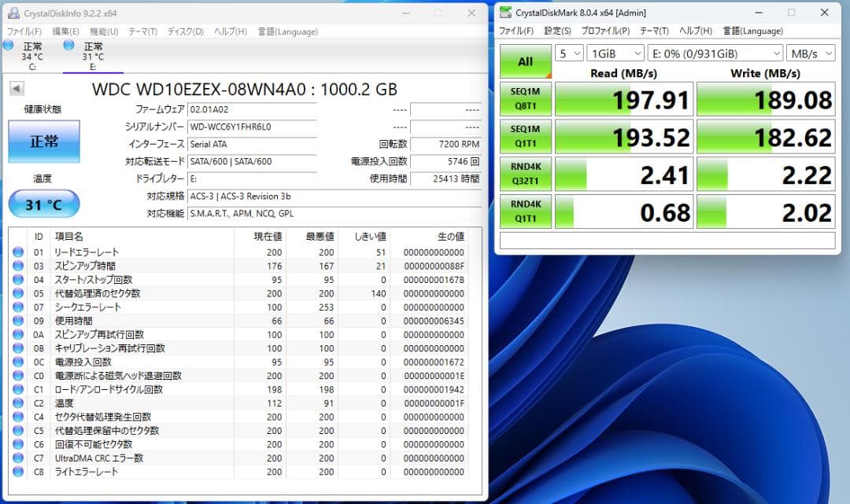Viewport: 850px width, 504px height.
Task: Click the back navigation arrow in CrystalDiskInfo
Action: [x=16, y=88]
